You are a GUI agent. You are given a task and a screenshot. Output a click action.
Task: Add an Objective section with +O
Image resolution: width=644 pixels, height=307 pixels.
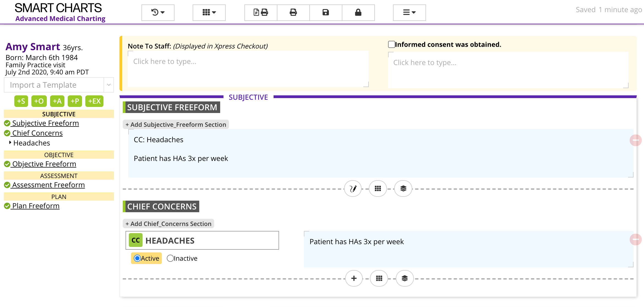[39, 101]
